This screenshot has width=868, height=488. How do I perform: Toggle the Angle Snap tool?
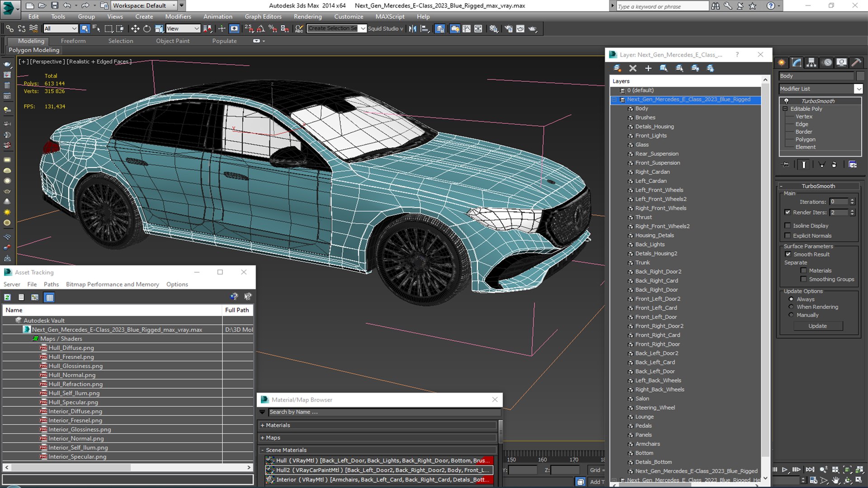pyautogui.click(x=261, y=28)
